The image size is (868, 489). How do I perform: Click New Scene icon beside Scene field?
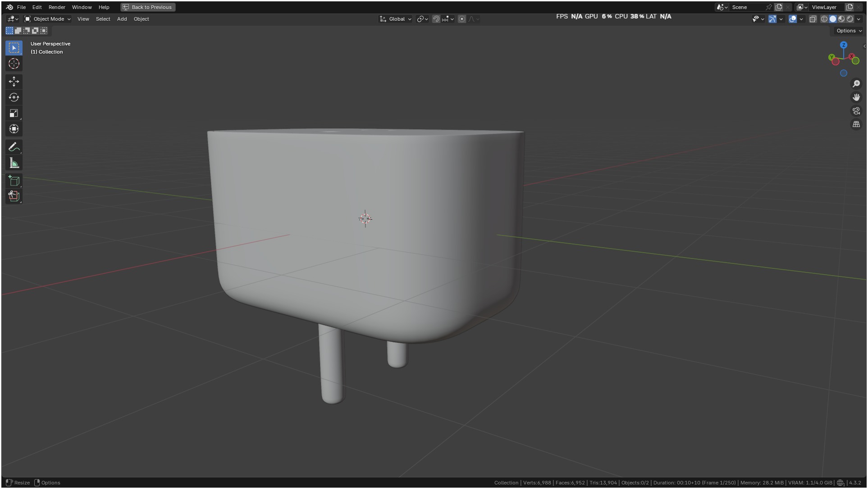tap(779, 7)
